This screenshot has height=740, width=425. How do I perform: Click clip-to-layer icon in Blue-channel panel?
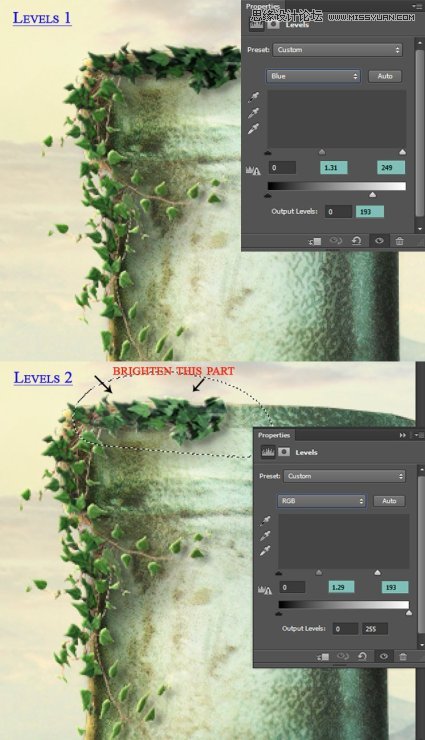pyautogui.click(x=315, y=241)
